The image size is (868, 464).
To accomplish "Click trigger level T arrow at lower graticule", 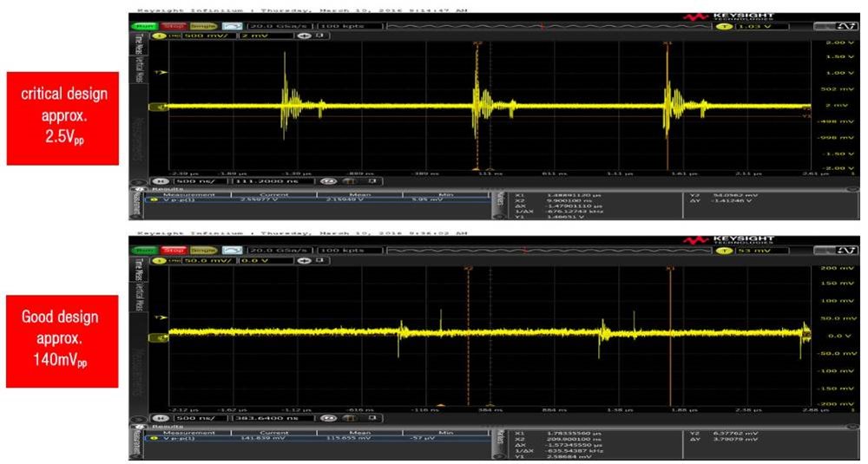I will tap(161, 317).
